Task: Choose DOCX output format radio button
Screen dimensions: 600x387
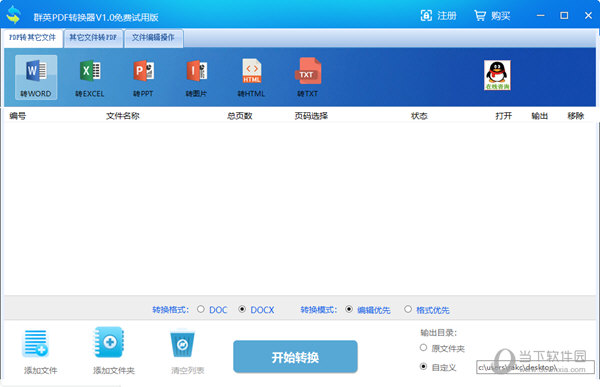Action: point(242,309)
